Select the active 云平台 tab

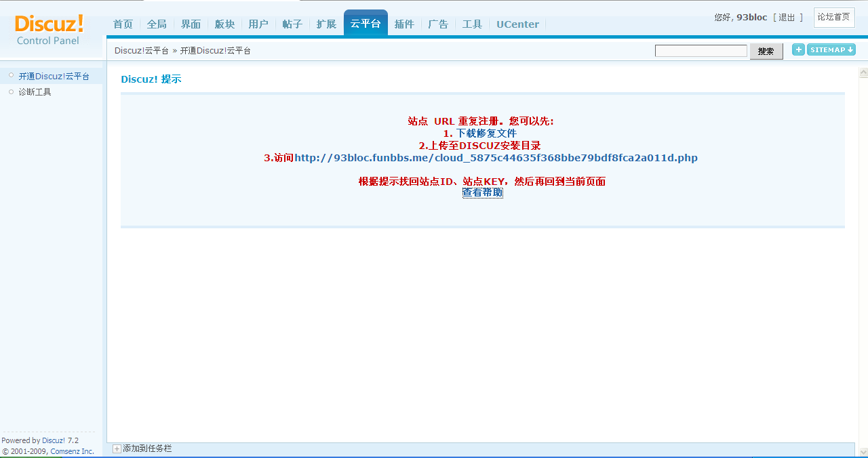pyautogui.click(x=366, y=24)
